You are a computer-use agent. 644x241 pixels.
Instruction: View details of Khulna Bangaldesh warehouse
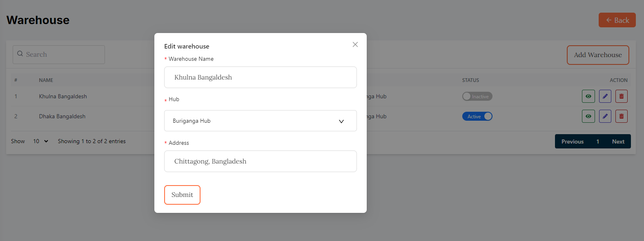pos(588,97)
